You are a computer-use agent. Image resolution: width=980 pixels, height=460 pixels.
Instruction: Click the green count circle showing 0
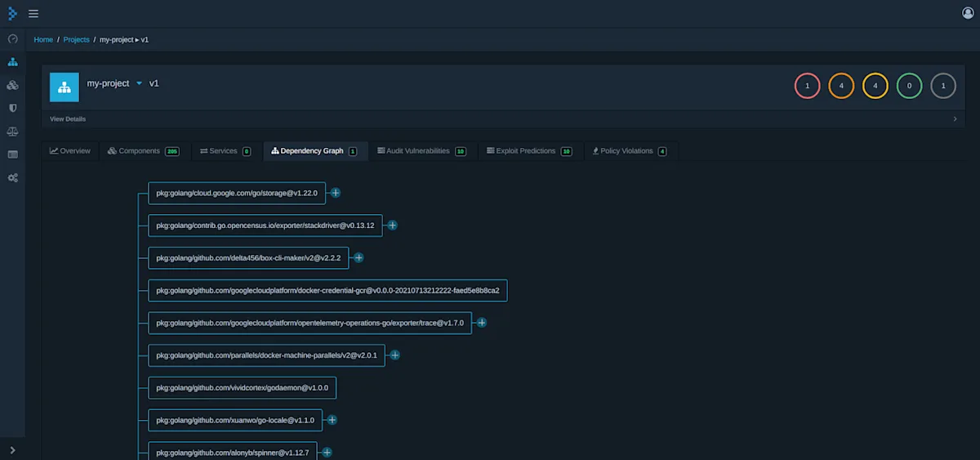[909, 86]
